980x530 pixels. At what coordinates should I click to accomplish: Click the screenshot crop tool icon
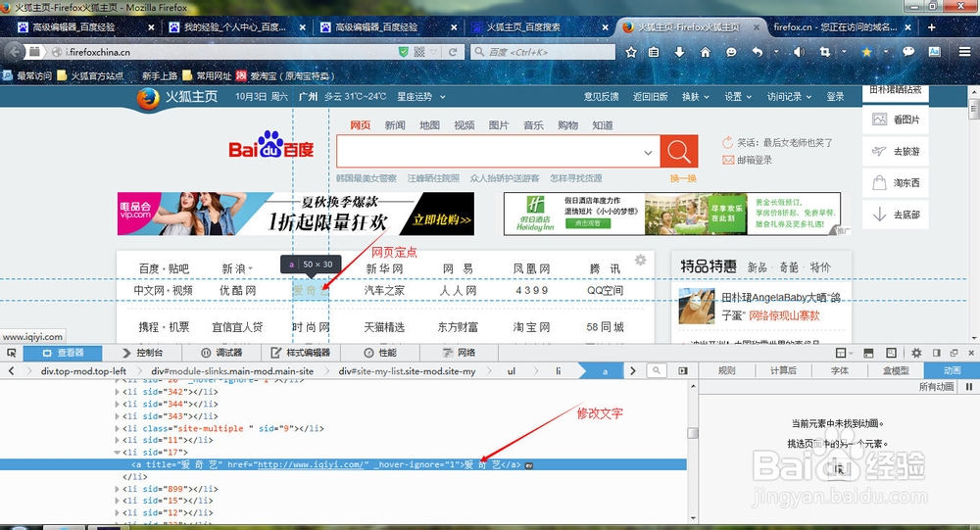pyautogui.click(x=825, y=52)
